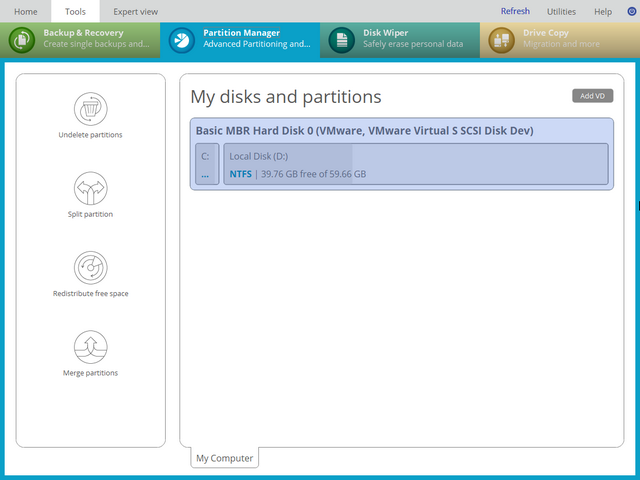Select the Basic MBR Hard Disk 0 header
Image resolution: width=640 pixels, height=480 pixels.
(x=364, y=131)
